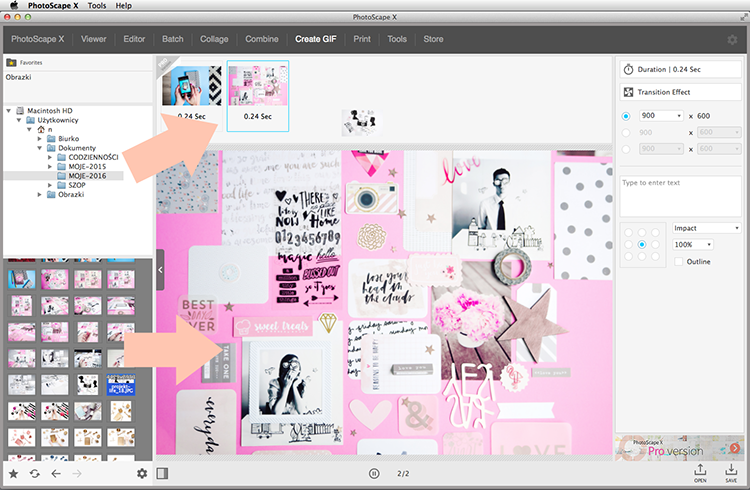
Task: Toggle the sidebar panel layout icon
Action: point(162,474)
